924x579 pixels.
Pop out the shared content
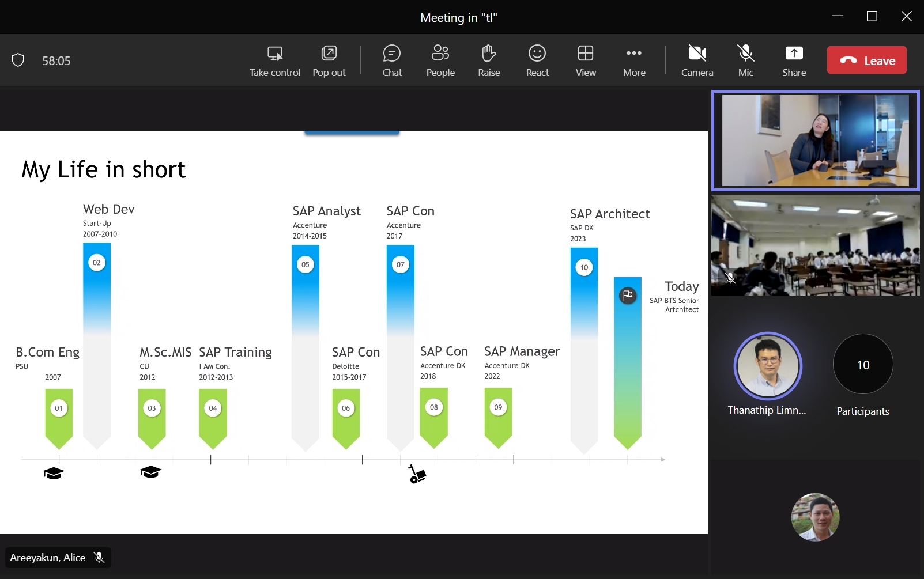coord(329,60)
